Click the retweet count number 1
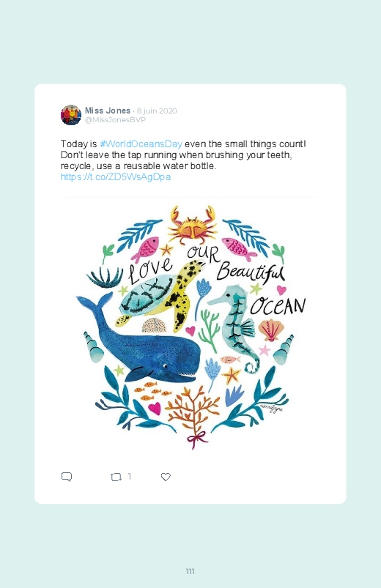 (x=130, y=476)
